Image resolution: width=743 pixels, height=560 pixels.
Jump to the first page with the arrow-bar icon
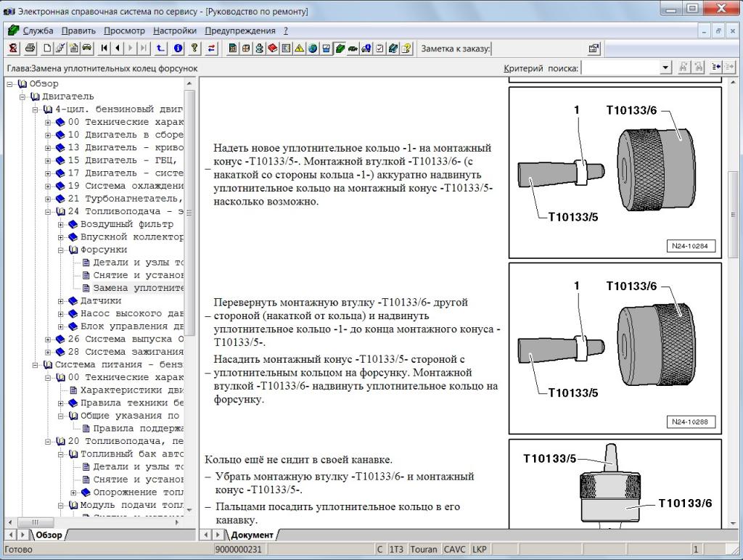(x=104, y=49)
